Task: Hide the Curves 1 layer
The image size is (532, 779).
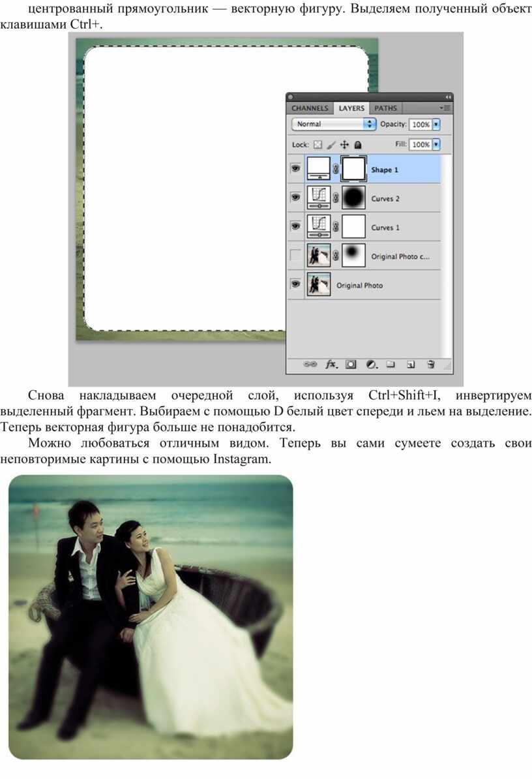Action: [x=295, y=226]
